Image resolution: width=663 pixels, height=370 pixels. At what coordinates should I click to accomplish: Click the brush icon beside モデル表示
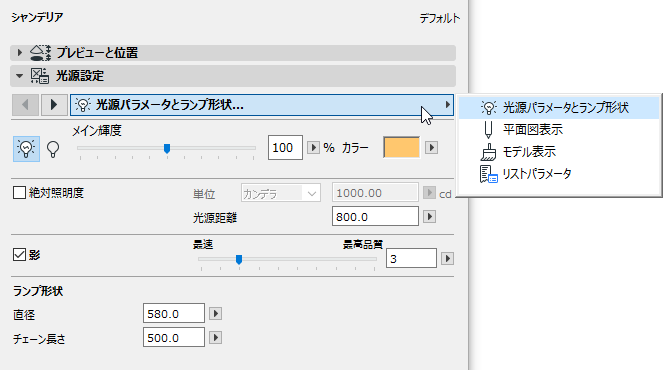tap(488, 152)
